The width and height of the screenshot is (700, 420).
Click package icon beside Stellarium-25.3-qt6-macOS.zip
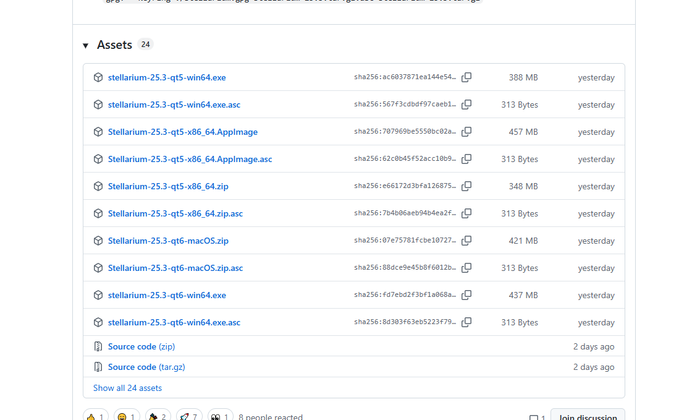coord(98,241)
